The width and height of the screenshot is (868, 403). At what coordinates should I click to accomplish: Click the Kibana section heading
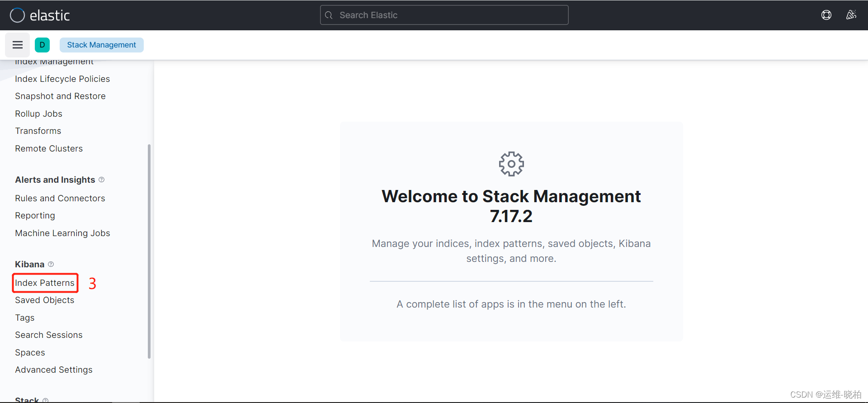click(x=30, y=264)
